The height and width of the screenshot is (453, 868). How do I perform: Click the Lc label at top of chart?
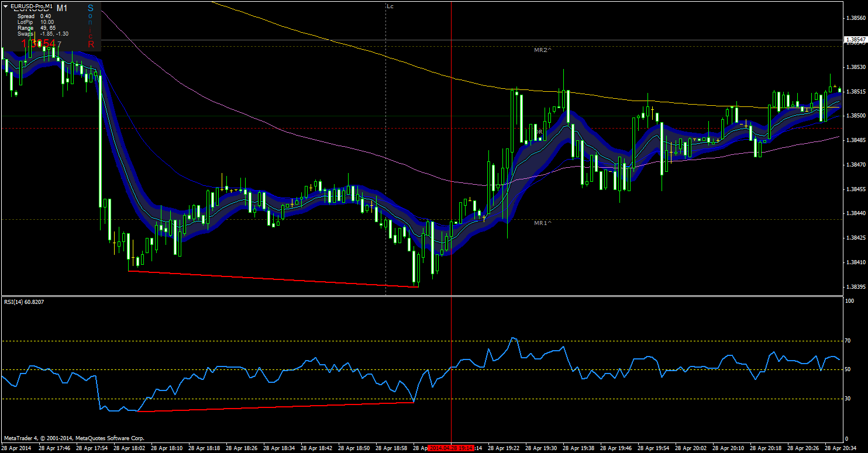coord(390,6)
